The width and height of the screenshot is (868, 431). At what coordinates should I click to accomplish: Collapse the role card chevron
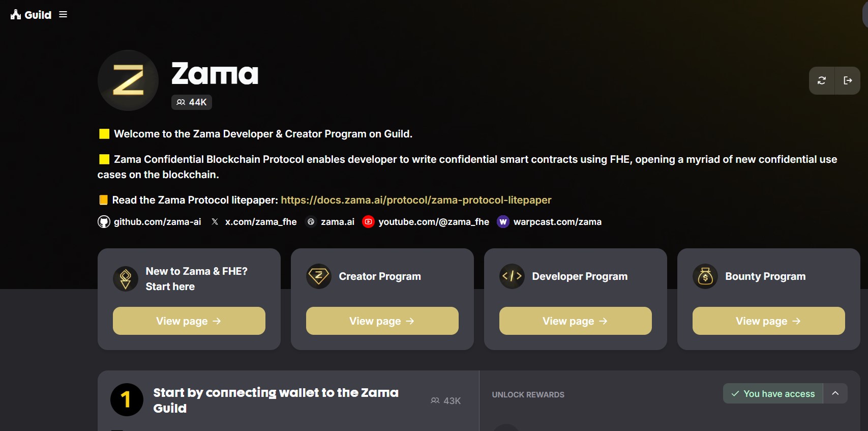835,393
